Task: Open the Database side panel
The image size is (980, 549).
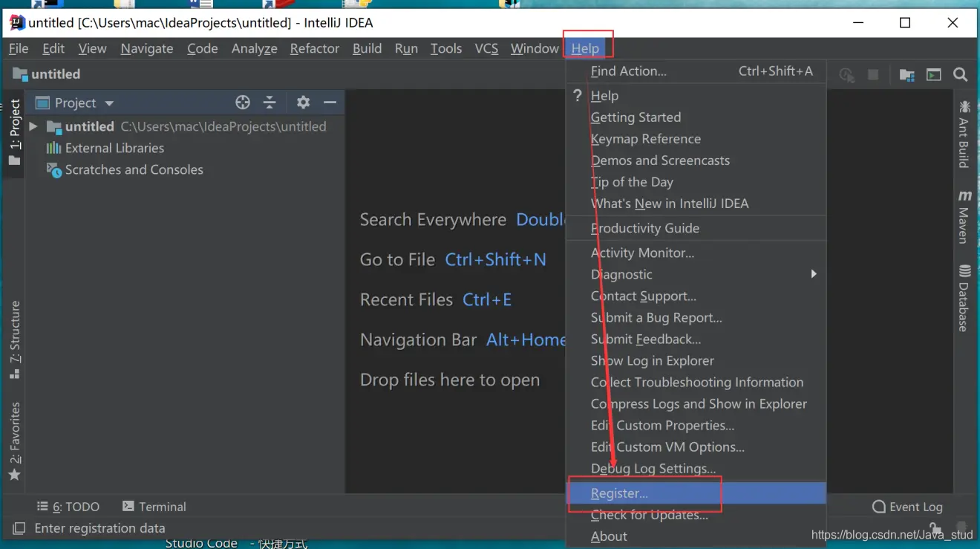Action: [x=964, y=297]
